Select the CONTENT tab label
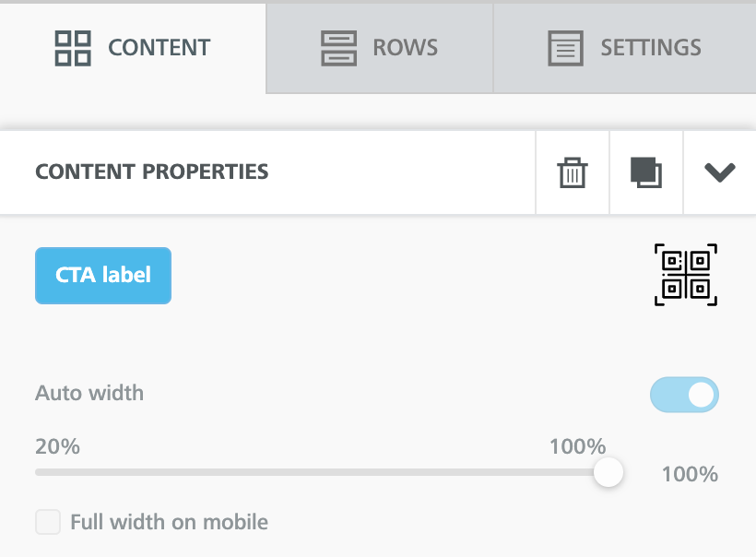 159,48
